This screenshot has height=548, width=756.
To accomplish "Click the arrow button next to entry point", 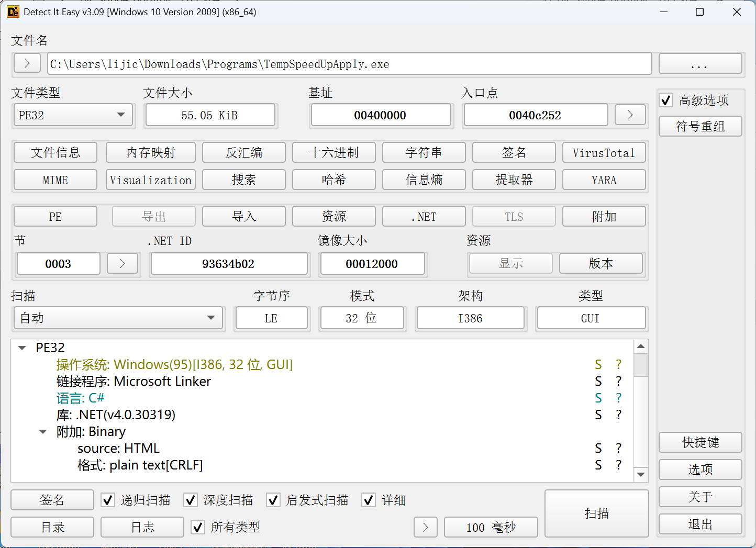I will pos(630,115).
